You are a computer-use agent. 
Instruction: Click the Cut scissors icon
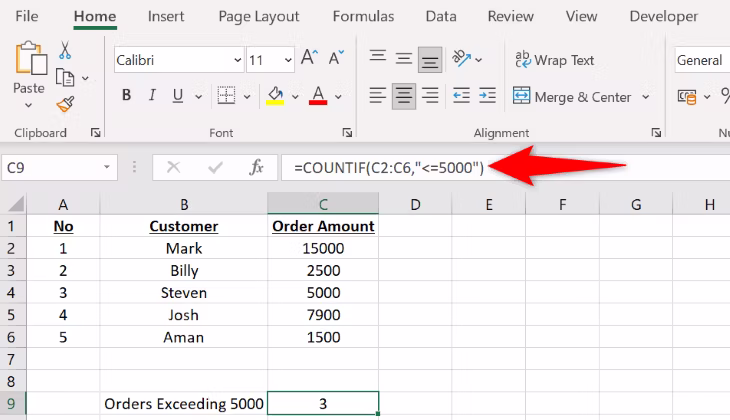66,51
